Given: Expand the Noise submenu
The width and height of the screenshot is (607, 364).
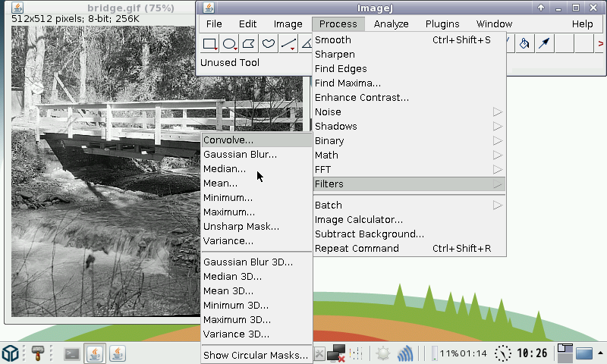Looking at the screenshot, I should coord(409,112).
